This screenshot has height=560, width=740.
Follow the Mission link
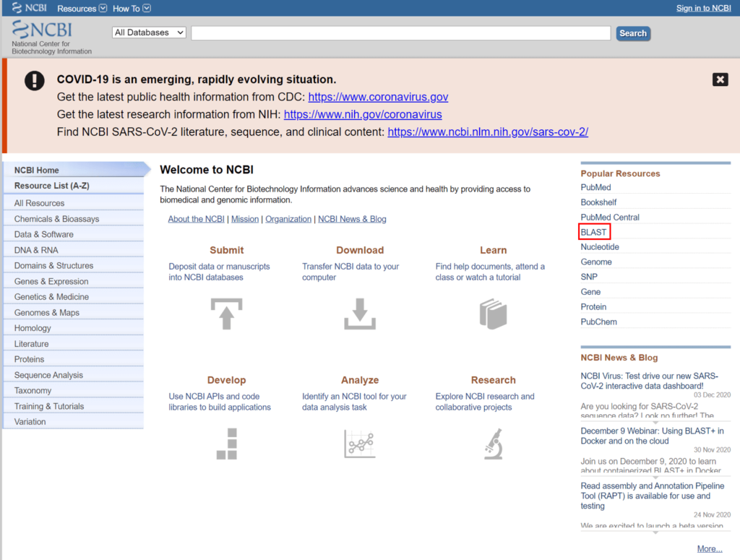point(245,219)
